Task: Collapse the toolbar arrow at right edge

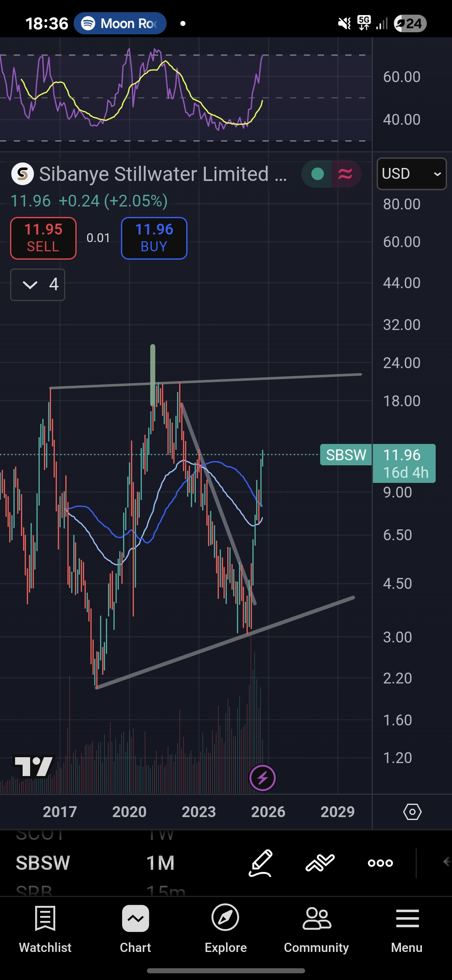Action: [447, 862]
